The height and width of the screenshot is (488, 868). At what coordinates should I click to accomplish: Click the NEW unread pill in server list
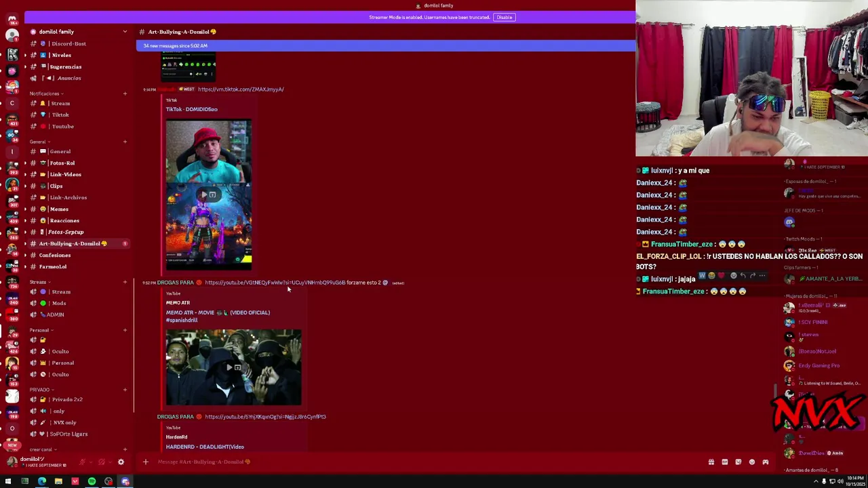tap(12, 446)
